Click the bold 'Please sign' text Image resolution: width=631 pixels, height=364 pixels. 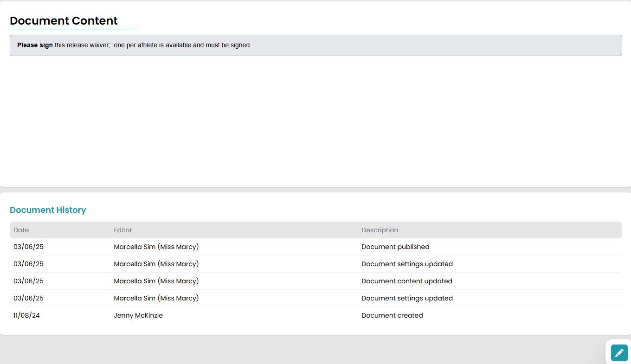click(35, 45)
